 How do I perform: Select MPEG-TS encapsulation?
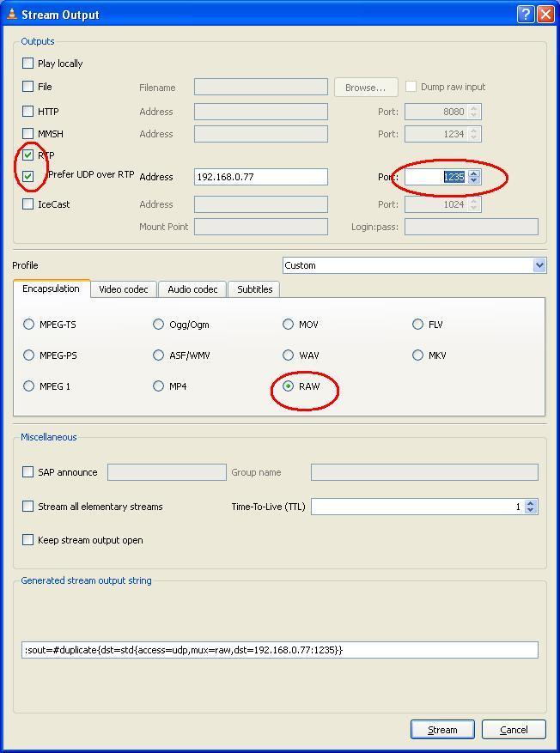(x=29, y=325)
